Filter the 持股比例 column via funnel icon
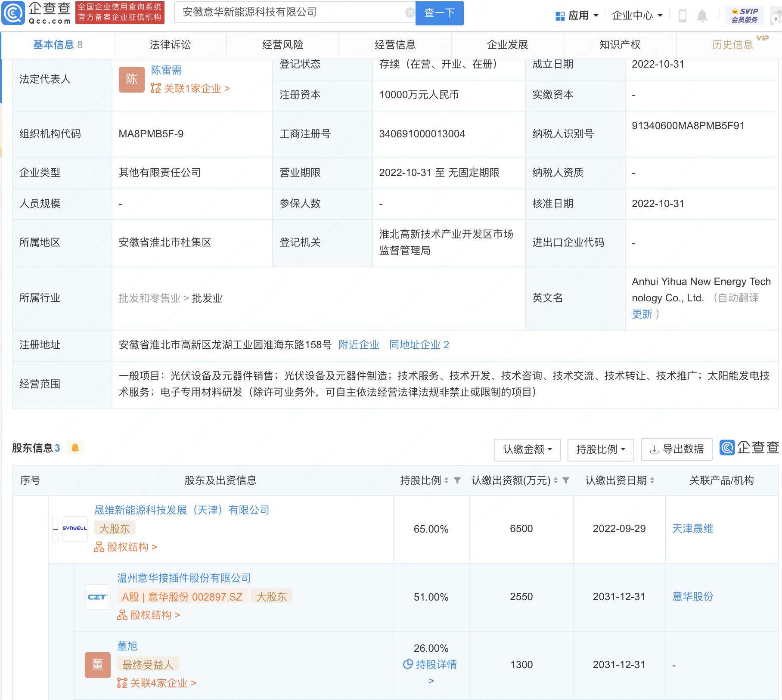 tap(457, 480)
